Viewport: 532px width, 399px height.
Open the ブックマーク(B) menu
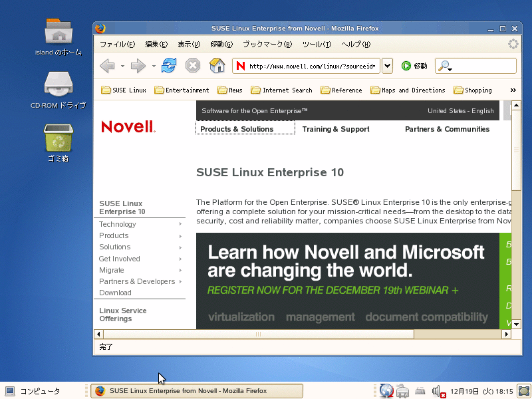pos(267,44)
